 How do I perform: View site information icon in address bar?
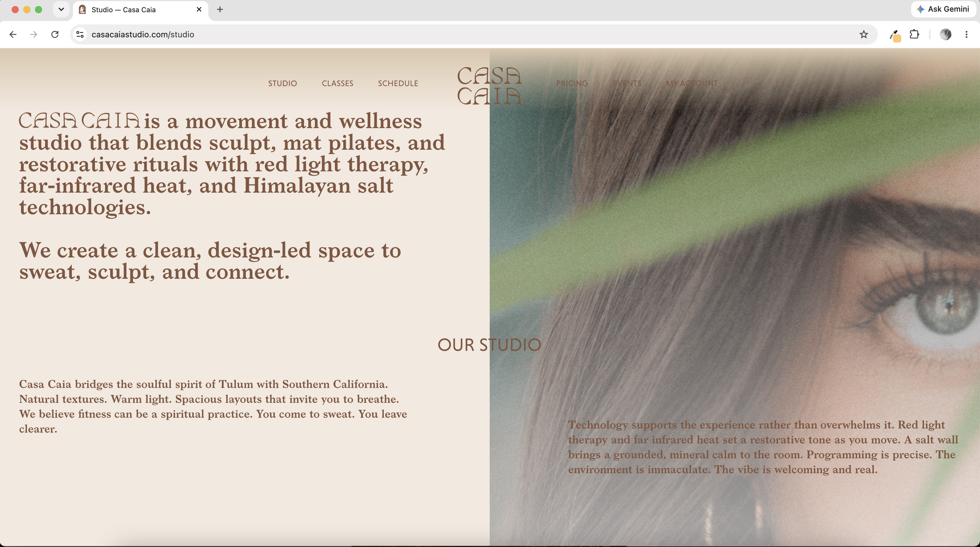[80, 35]
